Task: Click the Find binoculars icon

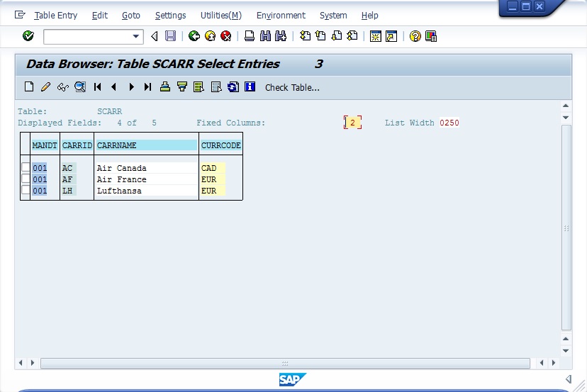Action: (x=265, y=36)
